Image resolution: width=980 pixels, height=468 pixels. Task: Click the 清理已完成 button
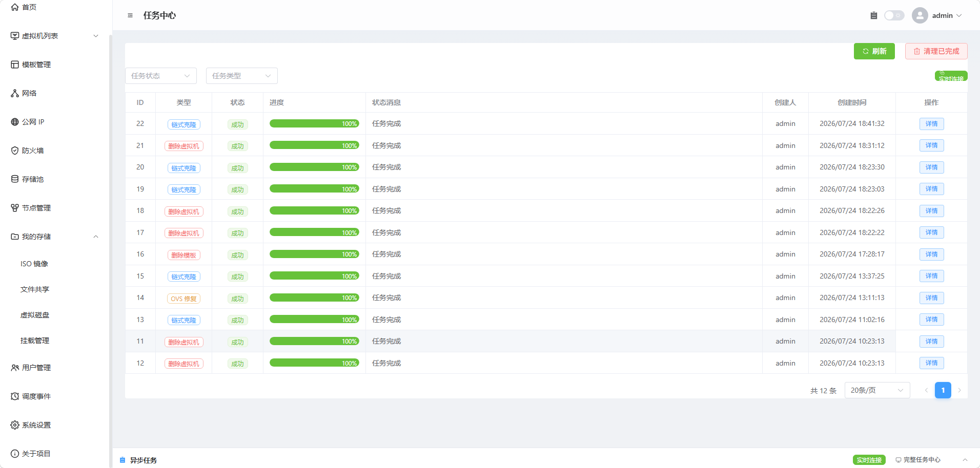[936, 51]
